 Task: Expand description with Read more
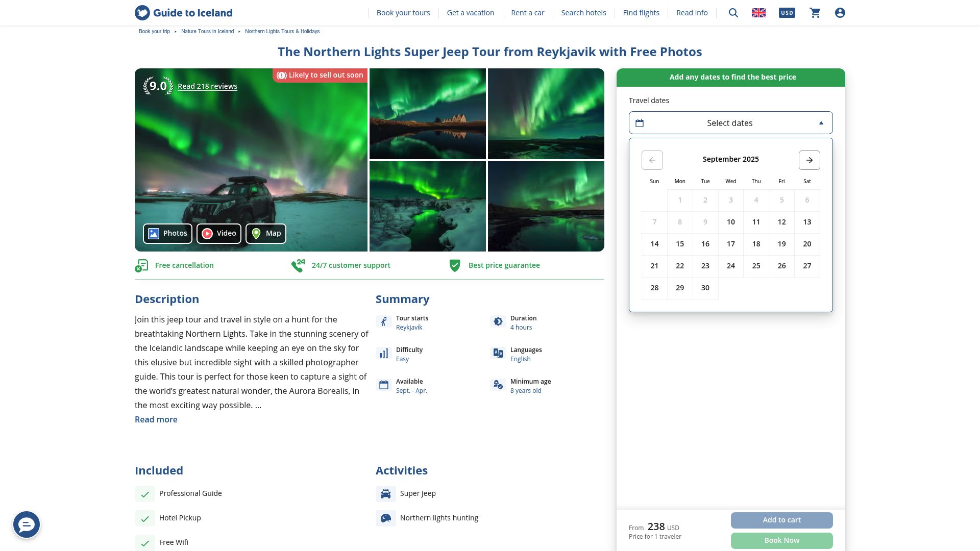point(156,419)
